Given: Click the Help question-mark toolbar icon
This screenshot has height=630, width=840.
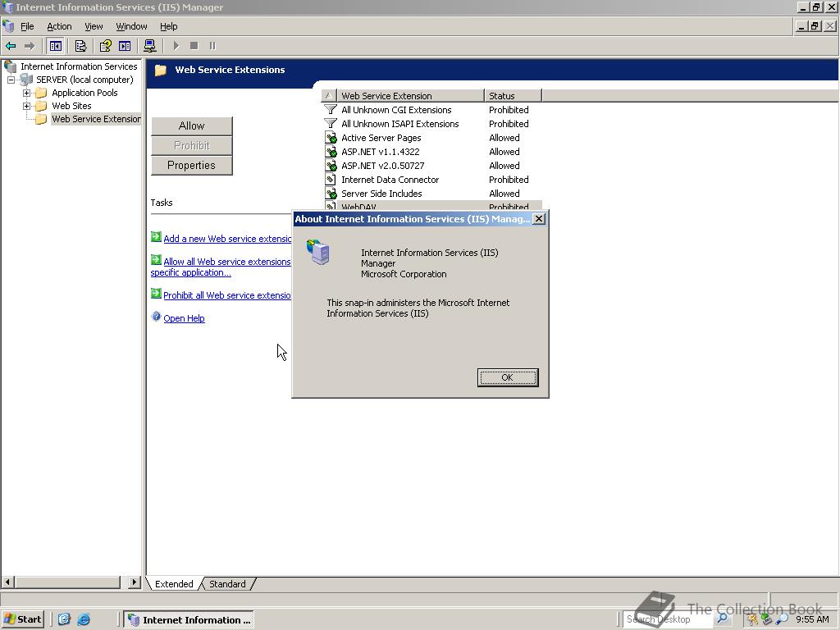Looking at the screenshot, I should (x=105, y=46).
